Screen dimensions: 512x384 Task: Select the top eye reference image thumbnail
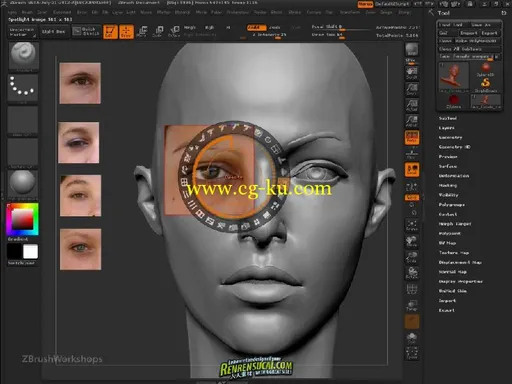tap(80, 83)
